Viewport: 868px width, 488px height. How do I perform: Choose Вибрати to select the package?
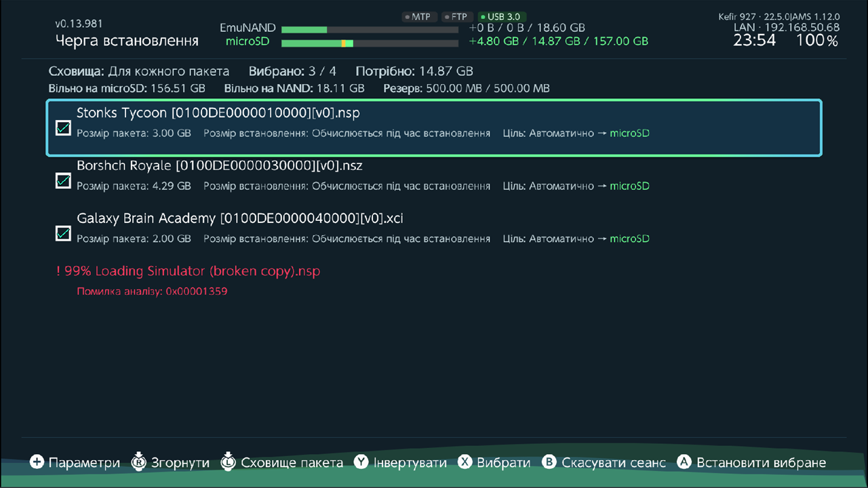point(504,463)
